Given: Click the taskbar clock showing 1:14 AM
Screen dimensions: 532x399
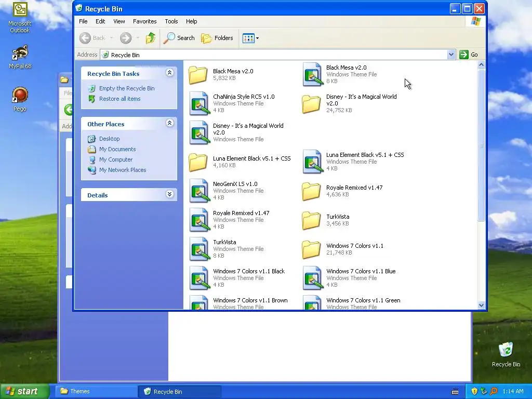Looking at the screenshot, I should pos(513,391).
